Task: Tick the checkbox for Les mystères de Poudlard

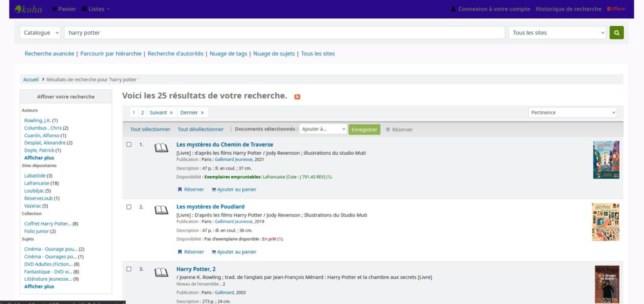Action: click(129, 207)
